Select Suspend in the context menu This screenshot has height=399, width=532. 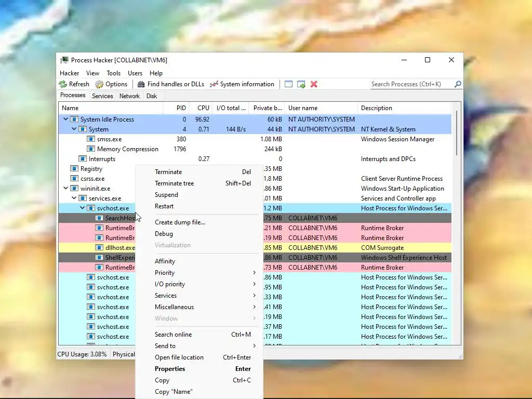[199, 195]
